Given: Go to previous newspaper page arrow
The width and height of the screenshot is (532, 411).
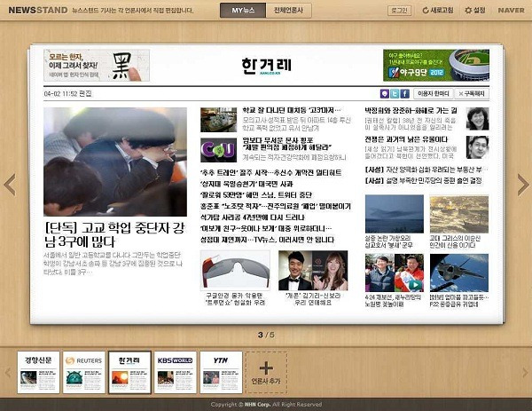Looking at the screenshot, I should coord(10,185).
